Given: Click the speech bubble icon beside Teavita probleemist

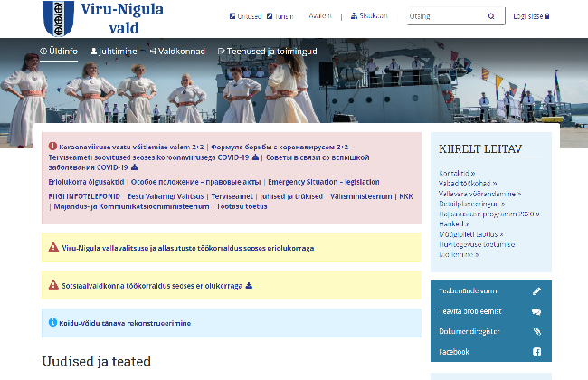Looking at the screenshot, I should [536, 311].
